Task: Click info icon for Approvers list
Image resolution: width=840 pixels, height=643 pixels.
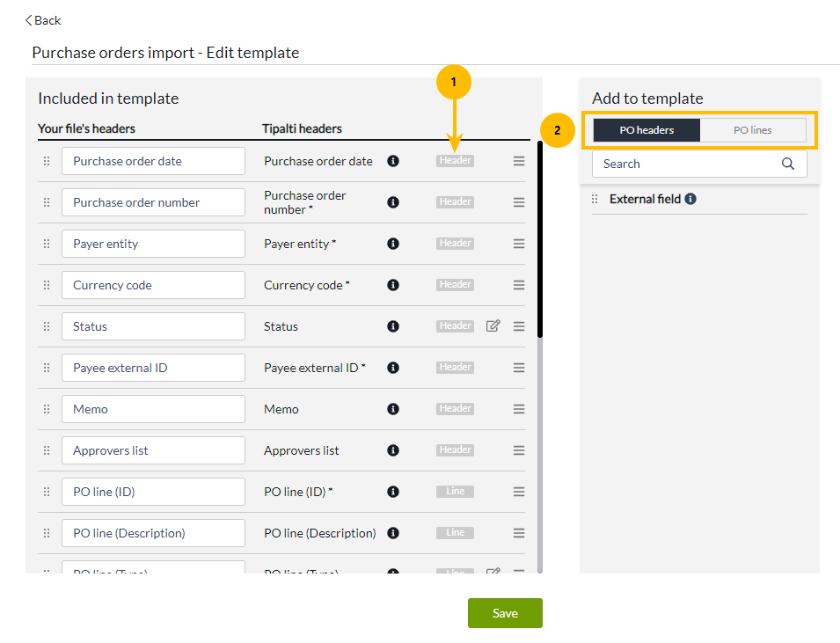Action: point(393,450)
